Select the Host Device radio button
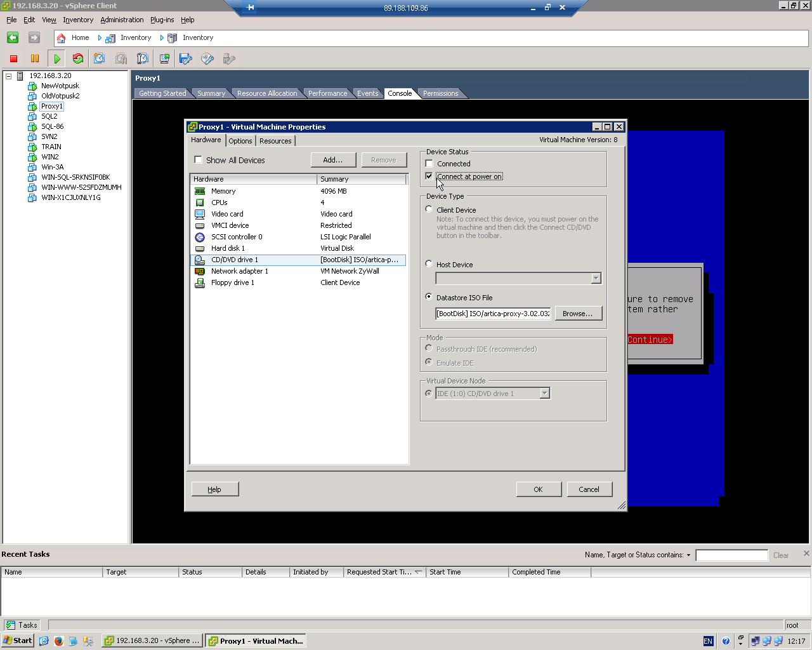The height and width of the screenshot is (650, 812). click(x=429, y=264)
